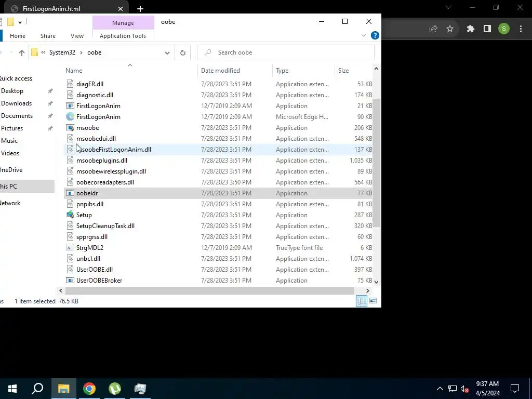Click System32 in the breadcrumb path
Image resolution: width=532 pixels, height=399 pixels.
click(x=62, y=52)
